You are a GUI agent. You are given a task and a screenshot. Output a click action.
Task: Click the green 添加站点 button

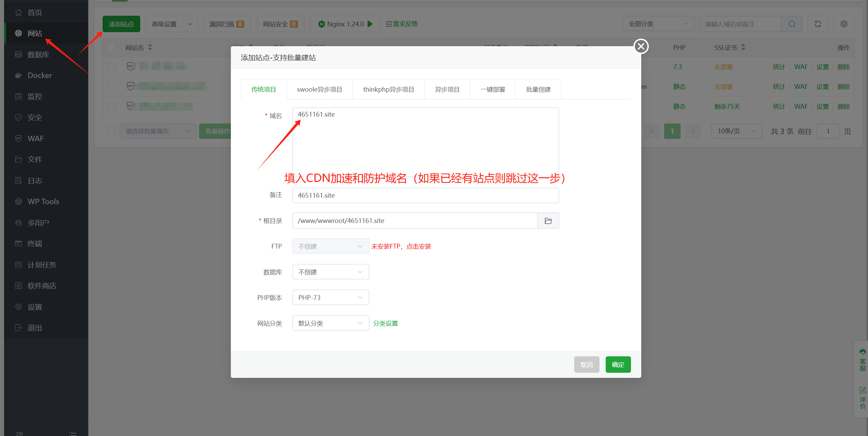(x=121, y=24)
